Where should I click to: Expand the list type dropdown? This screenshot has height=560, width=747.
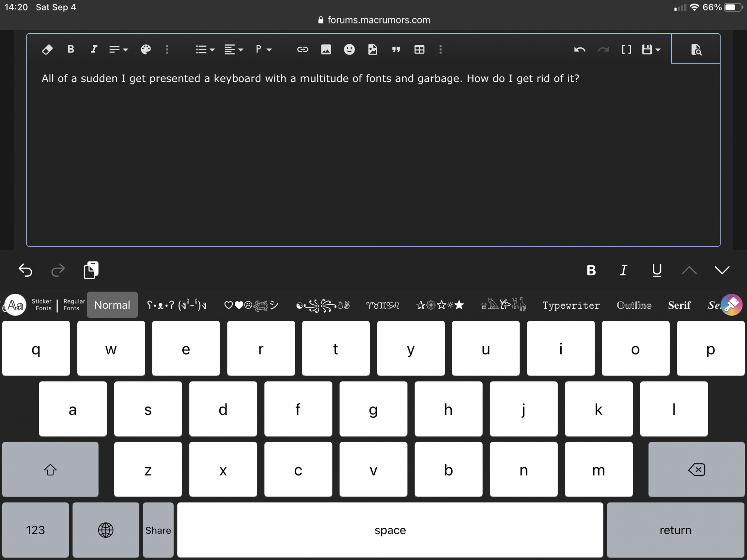click(205, 49)
